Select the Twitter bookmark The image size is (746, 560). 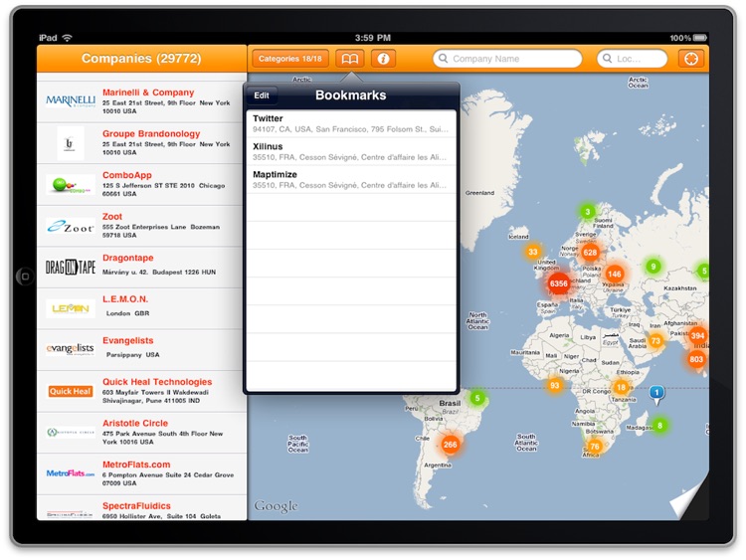tap(351, 123)
